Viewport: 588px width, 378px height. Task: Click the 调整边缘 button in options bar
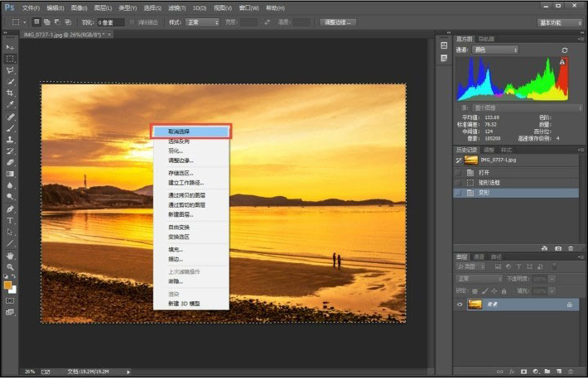[x=337, y=22]
